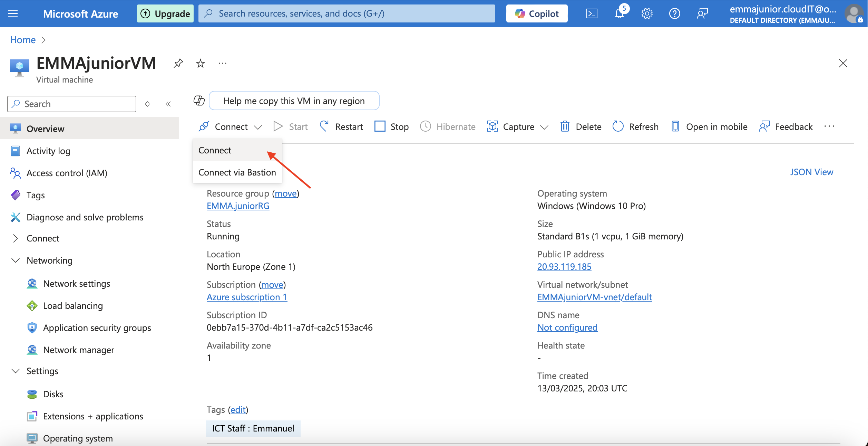This screenshot has width=868, height=446.
Task: Choose Connect via Bastion
Action: (x=237, y=172)
